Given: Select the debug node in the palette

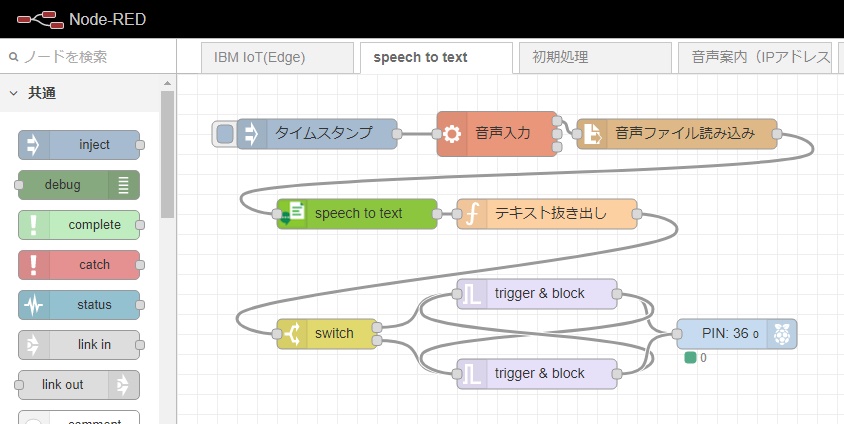Looking at the screenshot, I should click(79, 185).
